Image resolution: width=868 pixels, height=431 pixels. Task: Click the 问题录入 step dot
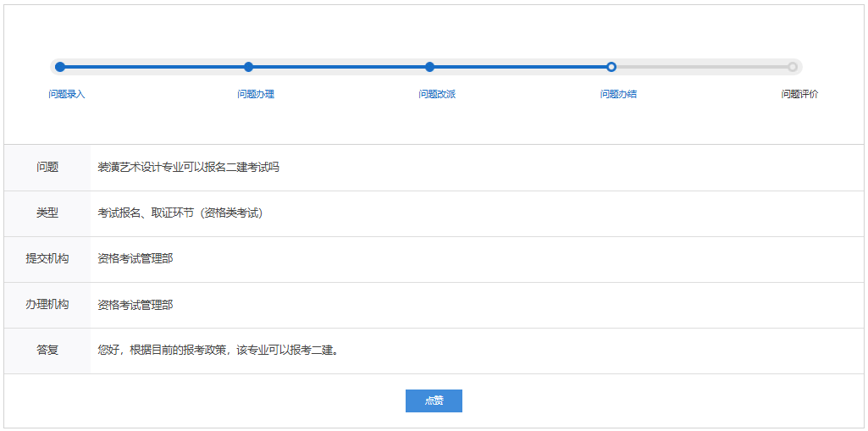[59, 67]
